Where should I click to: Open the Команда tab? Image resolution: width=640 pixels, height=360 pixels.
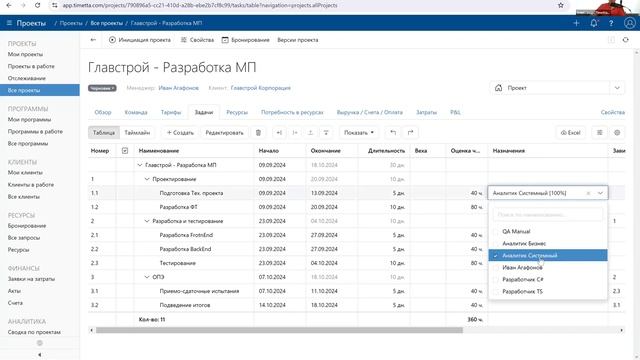point(136,112)
